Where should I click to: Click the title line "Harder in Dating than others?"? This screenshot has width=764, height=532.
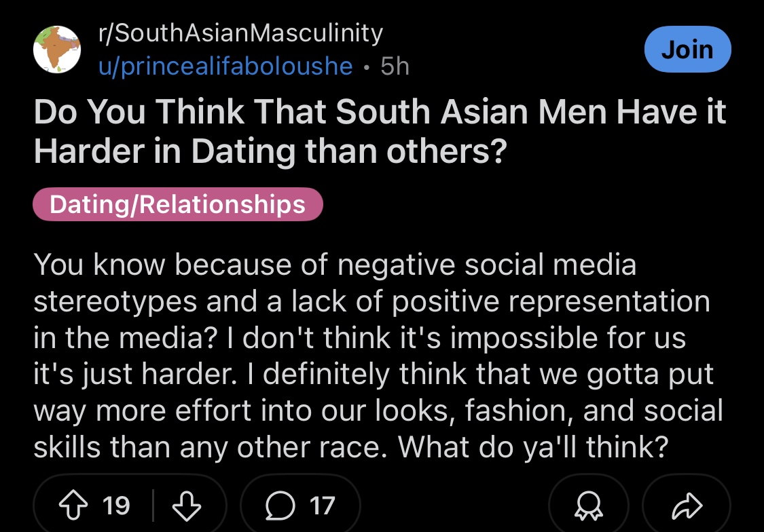point(270,152)
